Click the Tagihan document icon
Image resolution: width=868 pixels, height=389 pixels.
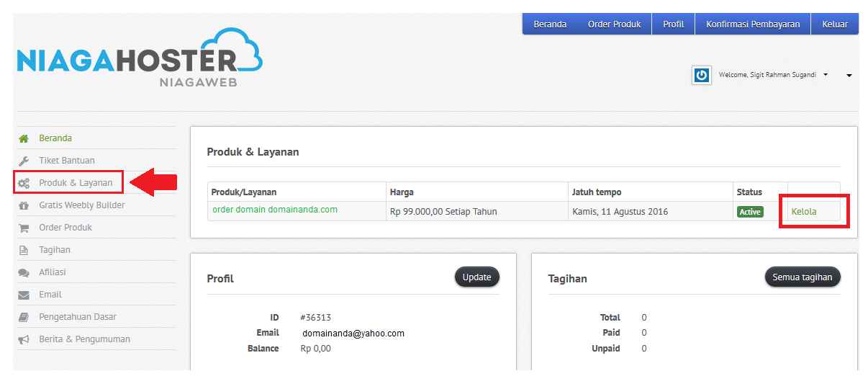(24, 250)
